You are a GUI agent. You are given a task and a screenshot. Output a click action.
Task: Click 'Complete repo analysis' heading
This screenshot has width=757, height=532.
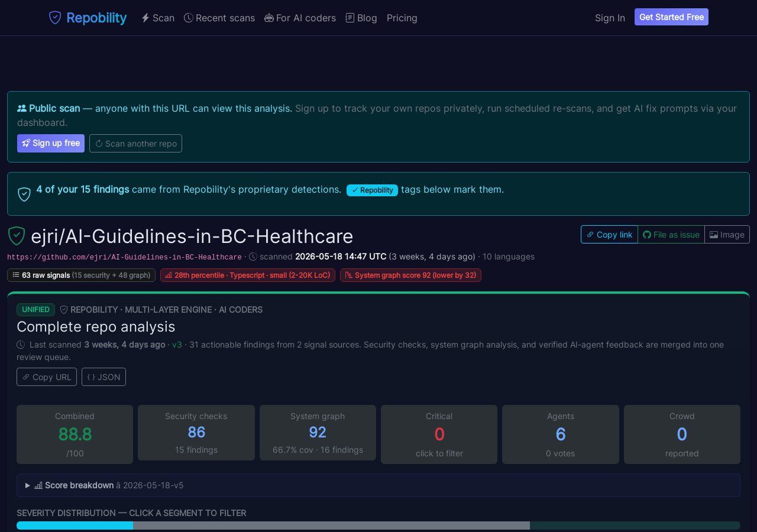click(x=96, y=326)
